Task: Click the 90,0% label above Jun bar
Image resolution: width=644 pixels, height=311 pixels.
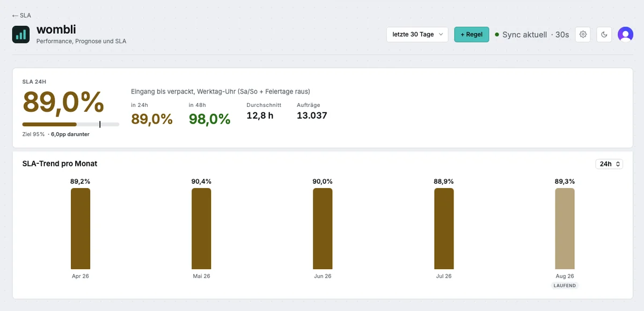Action: pyautogui.click(x=323, y=182)
